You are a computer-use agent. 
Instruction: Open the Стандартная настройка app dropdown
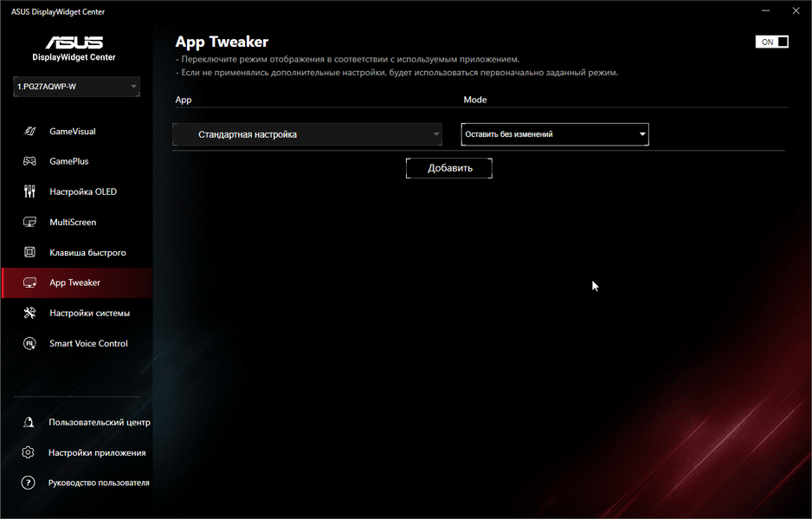[x=307, y=134]
